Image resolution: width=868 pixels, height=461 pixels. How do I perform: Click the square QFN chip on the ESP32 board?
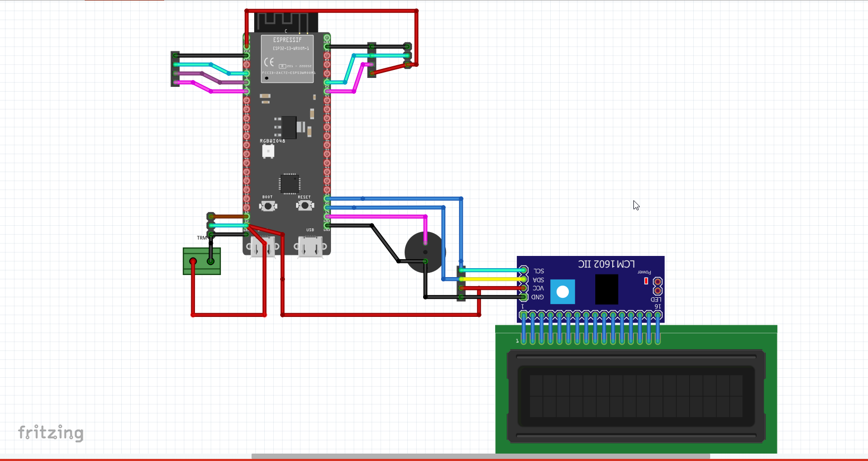pos(289,183)
